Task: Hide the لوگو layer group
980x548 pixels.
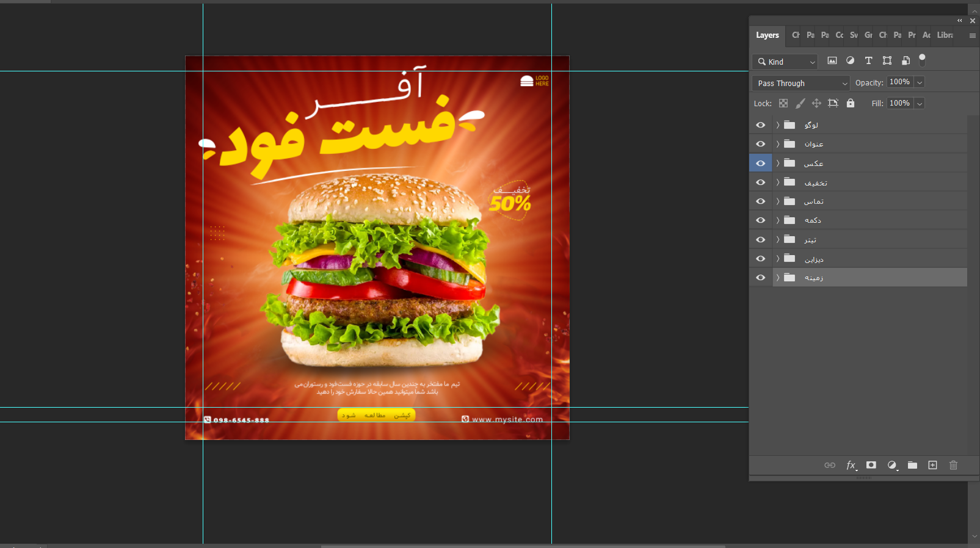Action: pos(760,125)
